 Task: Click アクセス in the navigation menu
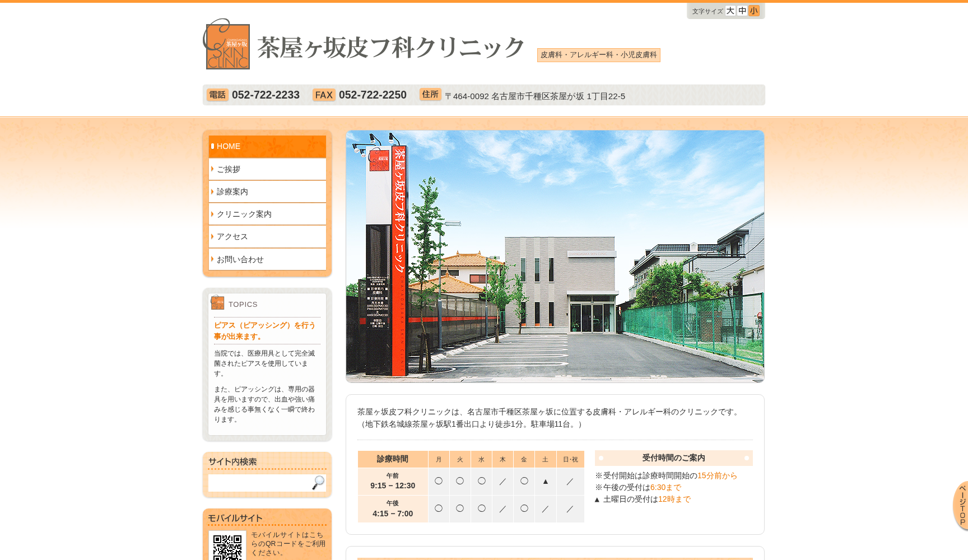coord(231,236)
